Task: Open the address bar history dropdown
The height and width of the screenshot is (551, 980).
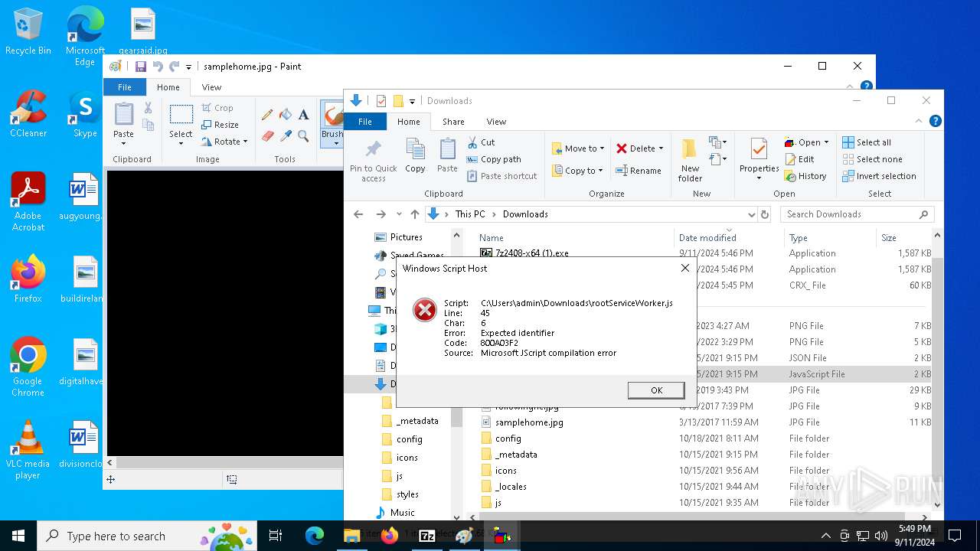Action: click(x=751, y=214)
